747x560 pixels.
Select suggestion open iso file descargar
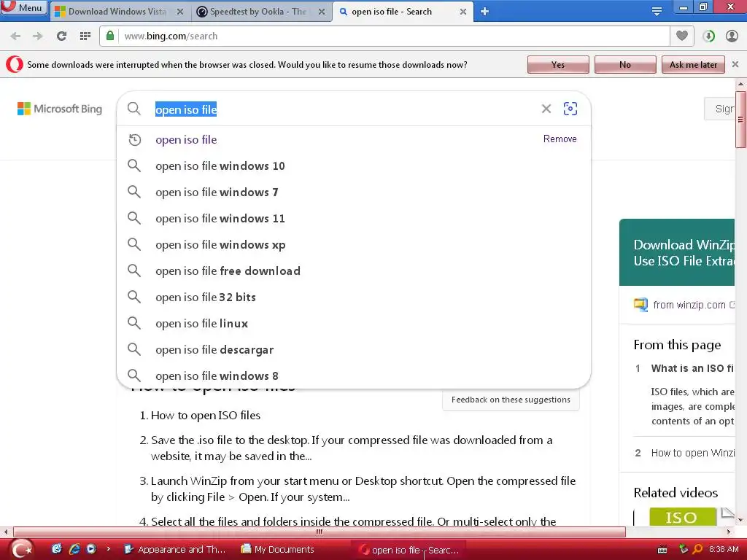(354, 349)
